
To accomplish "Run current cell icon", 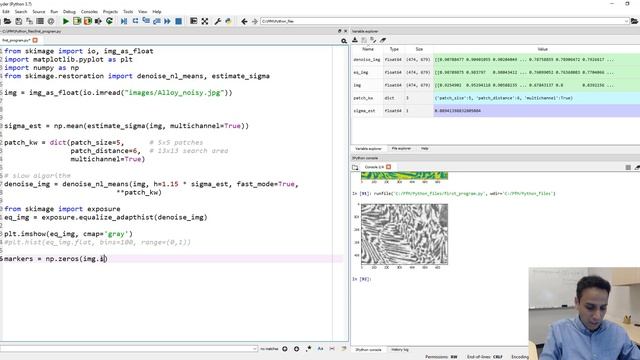I will pyautogui.click(x=77, y=21).
